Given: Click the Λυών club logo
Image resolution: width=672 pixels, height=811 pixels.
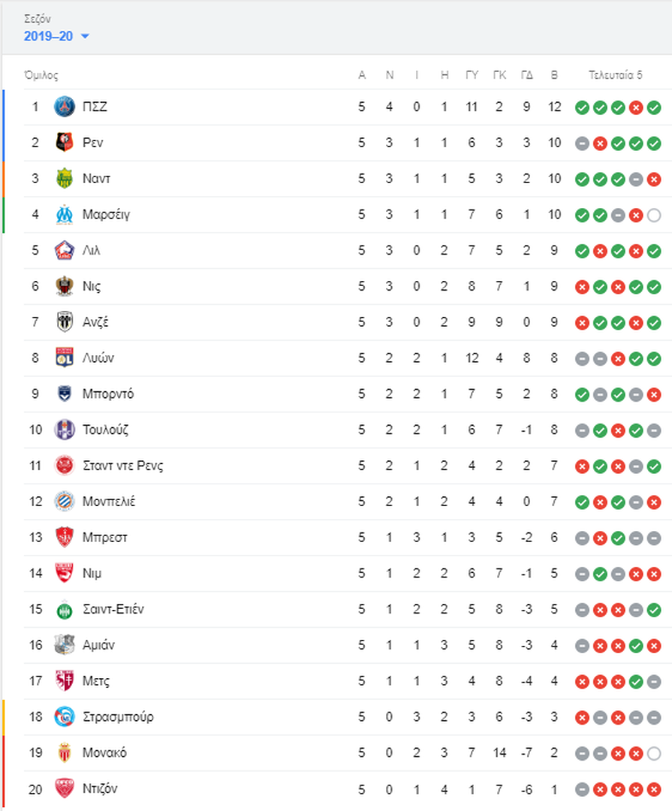Looking at the screenshot, I should point(64,358).
